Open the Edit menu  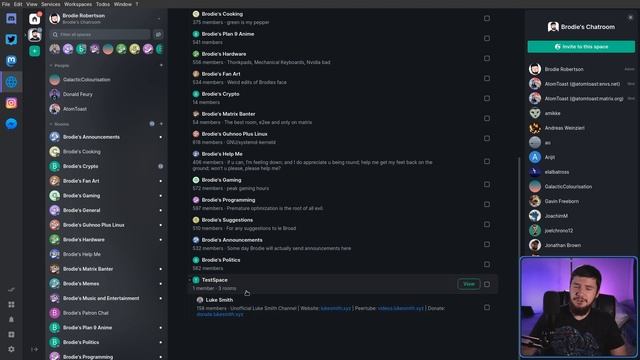(x=18, y=4)
